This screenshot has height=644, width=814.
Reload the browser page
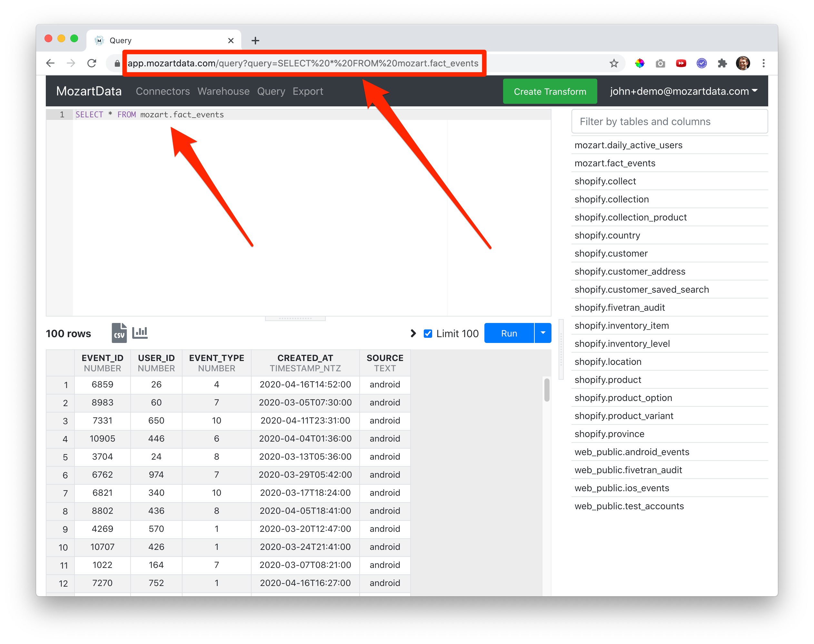click(x=92, y=63)
